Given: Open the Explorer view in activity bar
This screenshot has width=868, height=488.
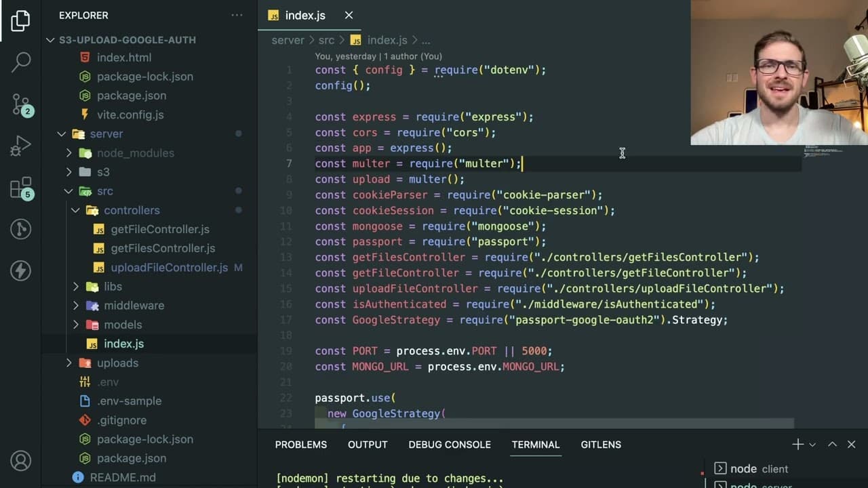Looking at the screenshot, I should pos(20,20).
